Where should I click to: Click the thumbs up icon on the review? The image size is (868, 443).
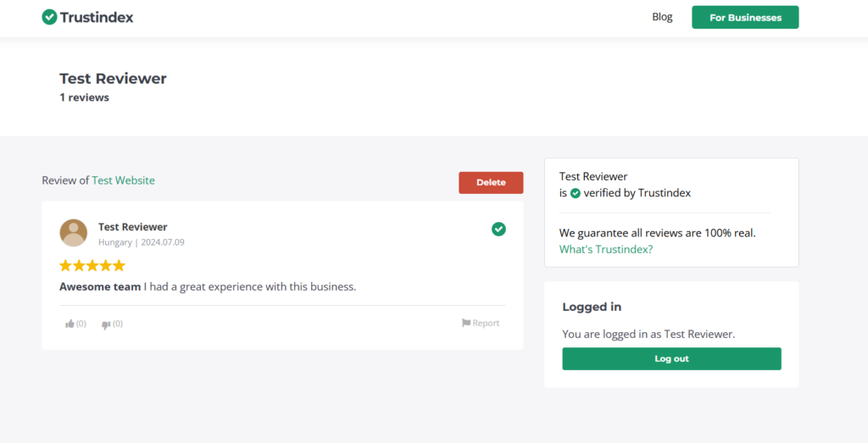[70, 324]
